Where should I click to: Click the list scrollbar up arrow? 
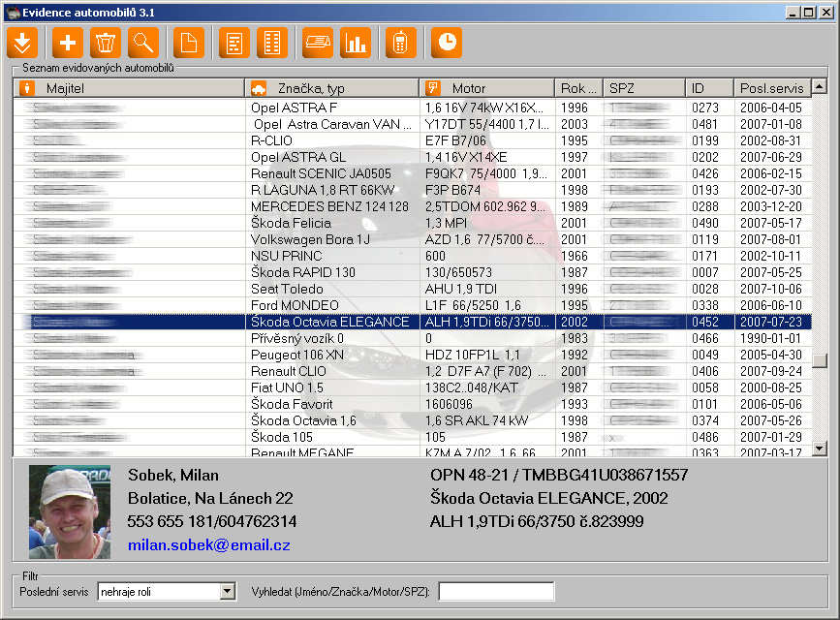pyautogui.click(x=820, y=86)
